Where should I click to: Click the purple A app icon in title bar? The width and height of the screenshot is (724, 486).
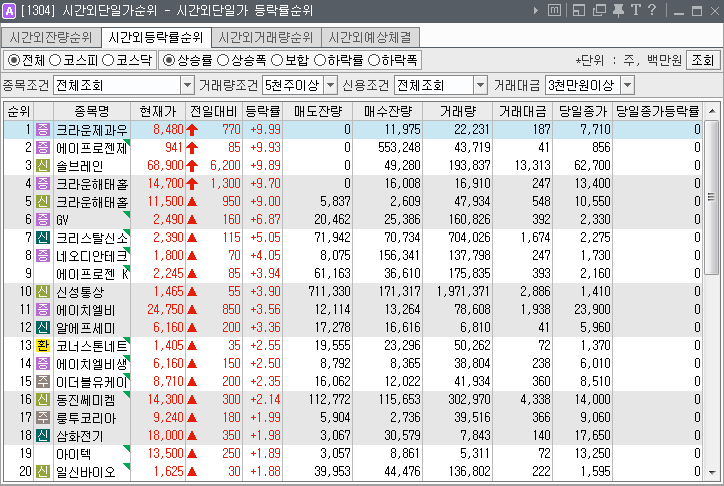9,11
